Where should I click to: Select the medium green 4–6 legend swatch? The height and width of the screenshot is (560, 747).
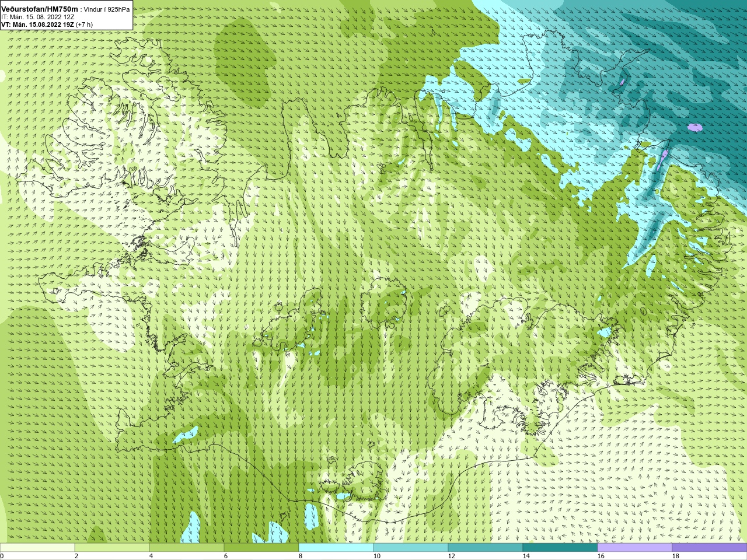pyautogui.click(x=187, y=548)
